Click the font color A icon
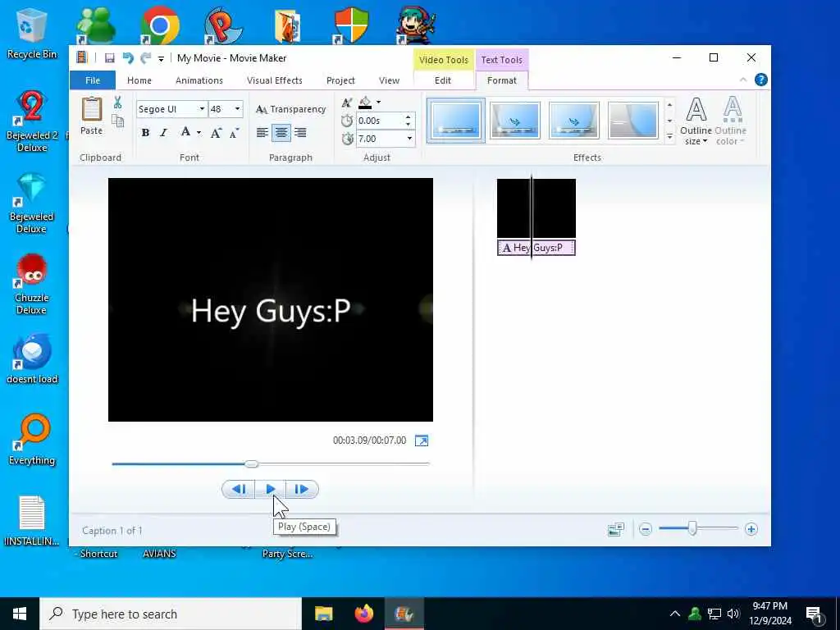840x630 pixels. (x=185, y=132)
